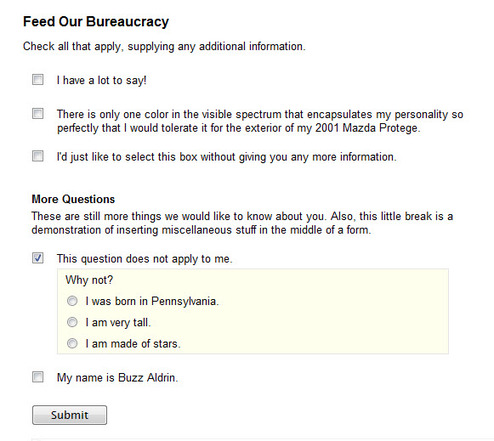Submit the bureaucracy form
The image size is (494, 441).
[69, 415]
